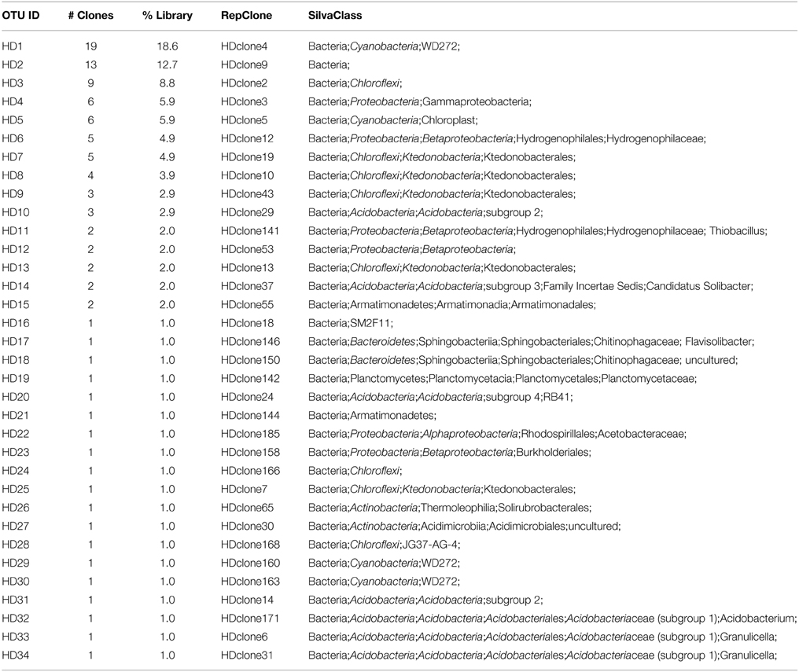799x672 pixels.
Task: Select the HD10 OTU ID cell
Action: pyautogui.click(x=15, y=212)
